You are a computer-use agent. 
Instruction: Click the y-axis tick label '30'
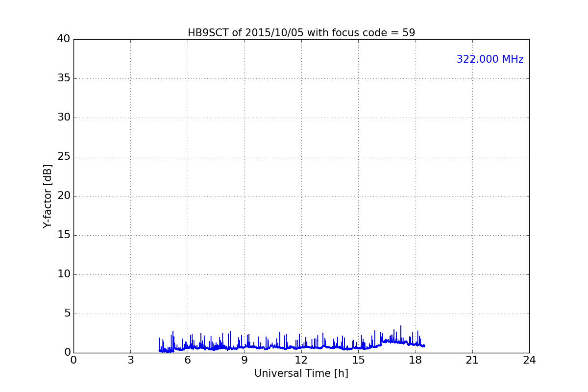tap(64, 118)
